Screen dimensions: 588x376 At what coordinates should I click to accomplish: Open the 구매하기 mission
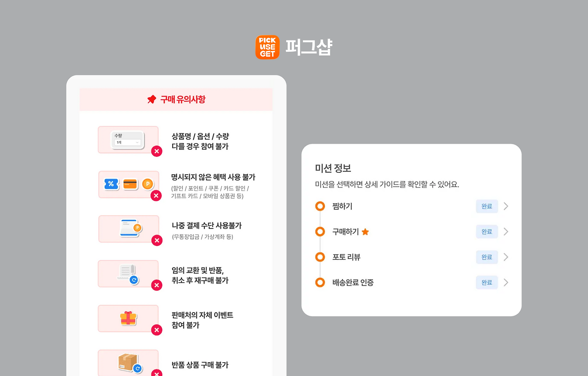412,232
